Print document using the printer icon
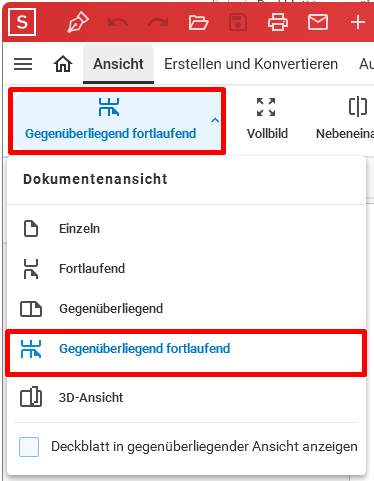Viewport: 374px width, 481px height. pyautogui.click(x=278, y=22)
